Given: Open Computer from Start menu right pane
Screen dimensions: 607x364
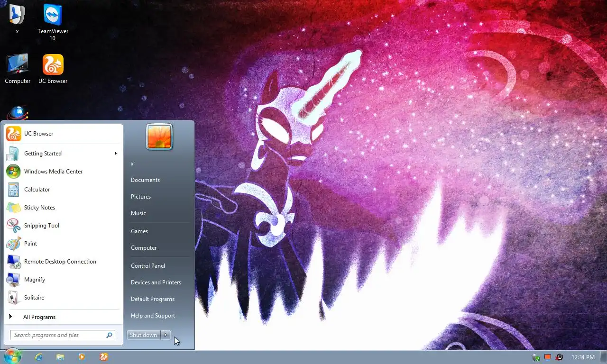Looking at the screenshot, I should pyautogui.click(x=159, y=248).
